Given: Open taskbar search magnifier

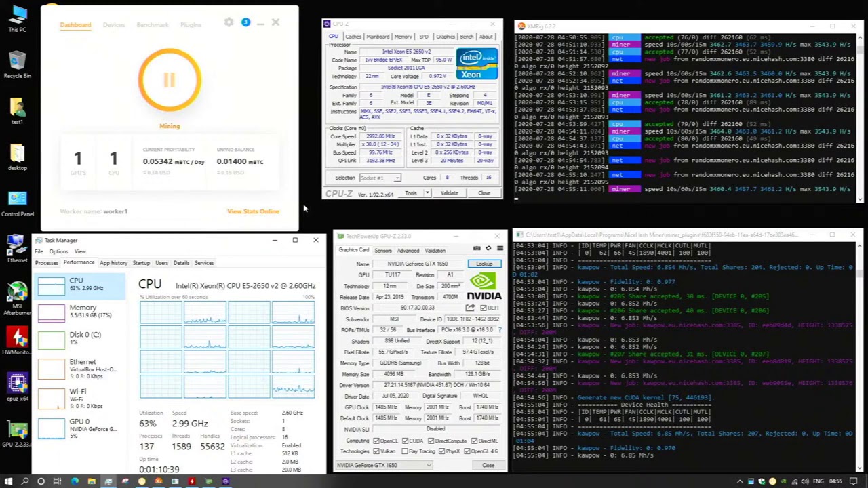Looking at the screenshot, I should (25, 481).
